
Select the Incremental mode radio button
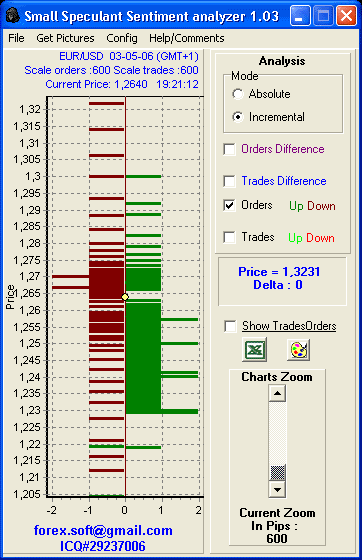237,117
